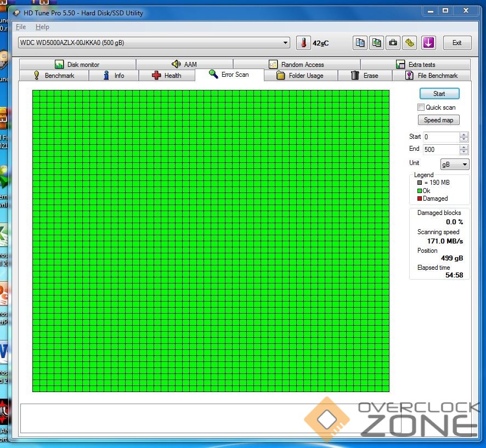Click the camera save screenshot icon
The width and height of the screenshot is (486, 448).
pyautogui.click(x=393, y=43)
